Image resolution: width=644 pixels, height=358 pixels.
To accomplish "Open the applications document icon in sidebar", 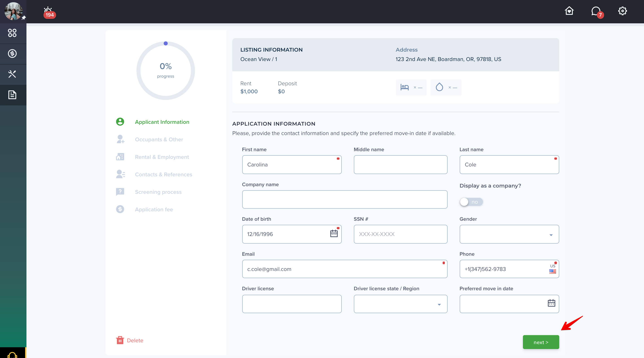I will 12,95.
